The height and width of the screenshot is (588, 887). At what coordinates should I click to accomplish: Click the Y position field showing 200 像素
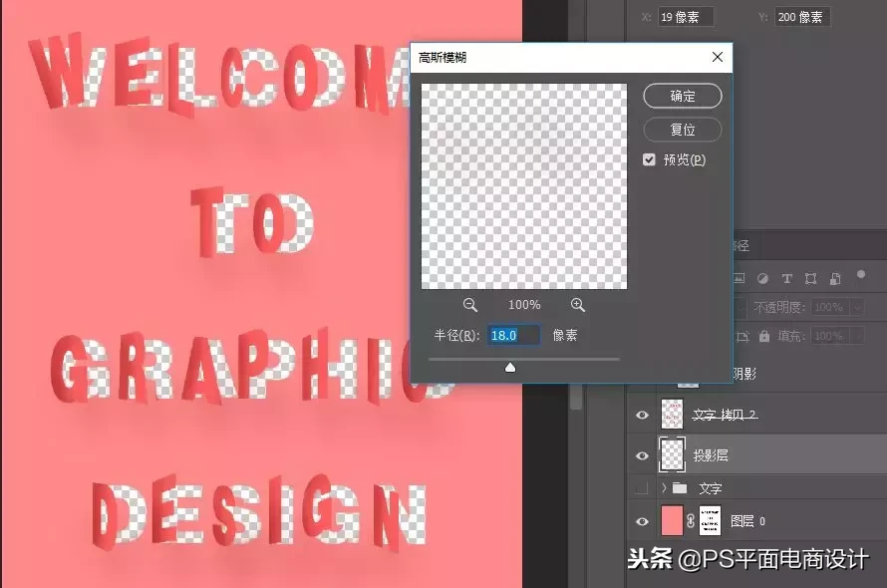(x=802, y=17)
